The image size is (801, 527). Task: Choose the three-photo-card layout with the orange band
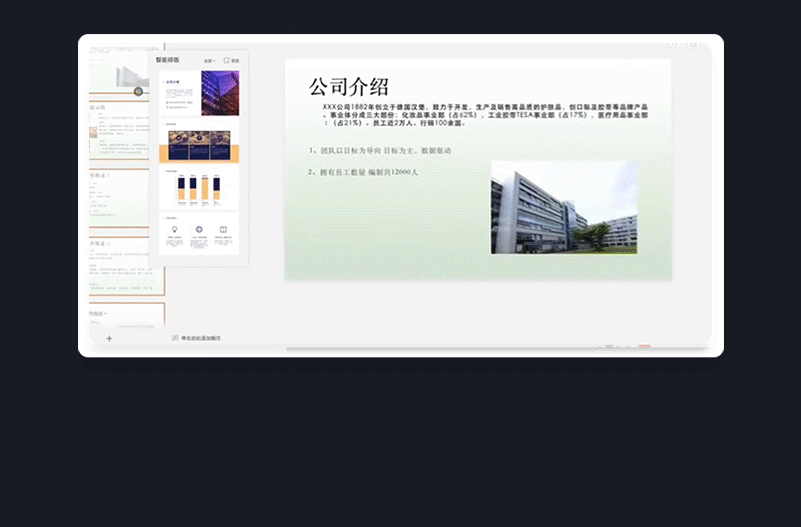pos(199,141)
